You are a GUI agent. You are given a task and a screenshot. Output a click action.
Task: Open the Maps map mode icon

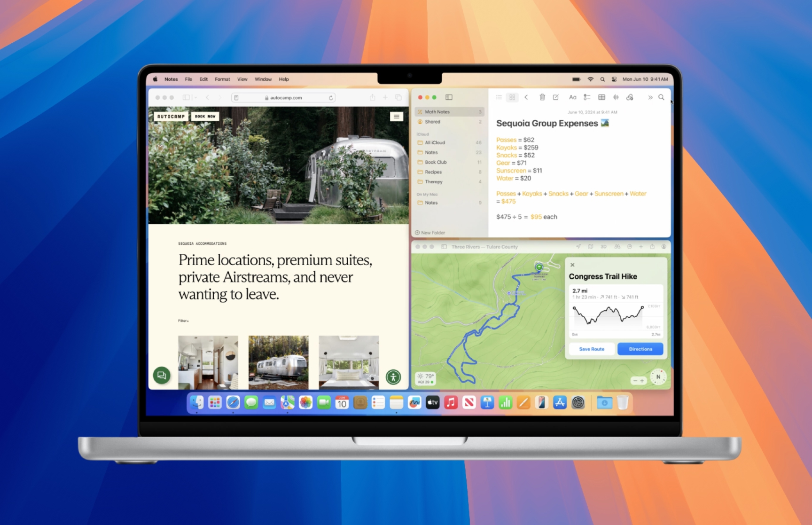point(591,246)
